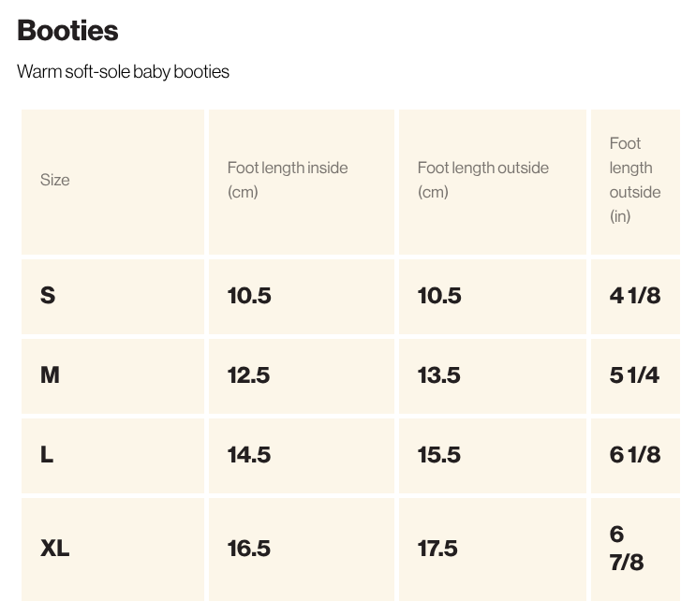Image resolution: width=696 pixels, height=616 pixels.
Task: Click the 'Foot length outside (in)' header
Action: point(634,180)
